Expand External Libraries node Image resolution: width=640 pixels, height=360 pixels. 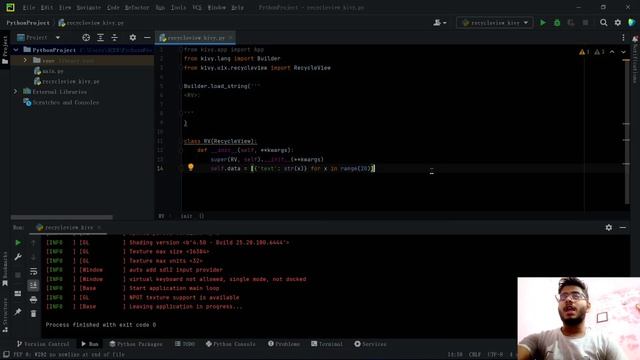point(16,92)
